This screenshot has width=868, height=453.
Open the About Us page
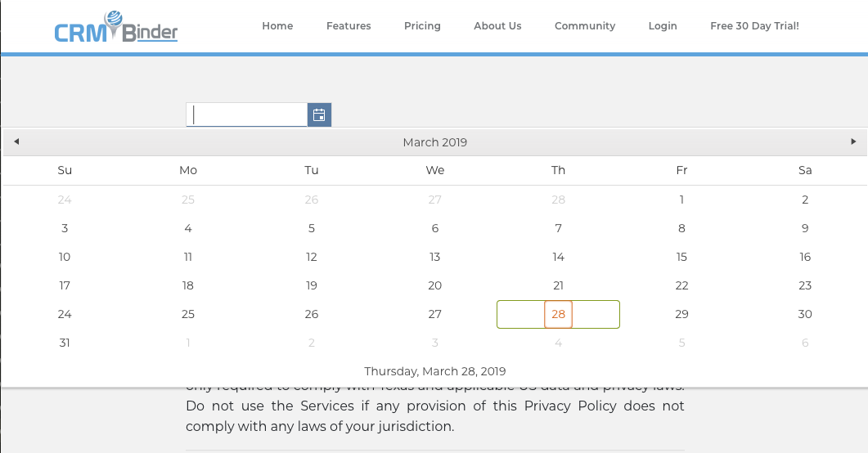click(497, 26)
